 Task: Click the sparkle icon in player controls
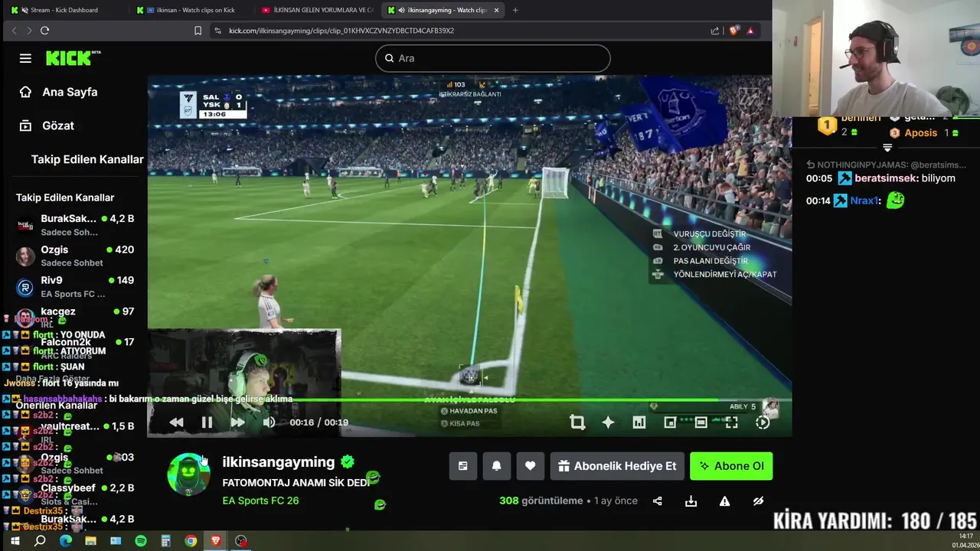608,422
